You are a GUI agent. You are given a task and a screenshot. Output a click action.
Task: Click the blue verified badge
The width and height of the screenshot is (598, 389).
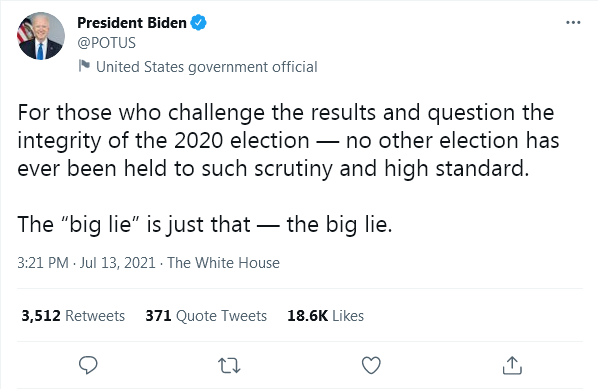click(x=198, y=23)
